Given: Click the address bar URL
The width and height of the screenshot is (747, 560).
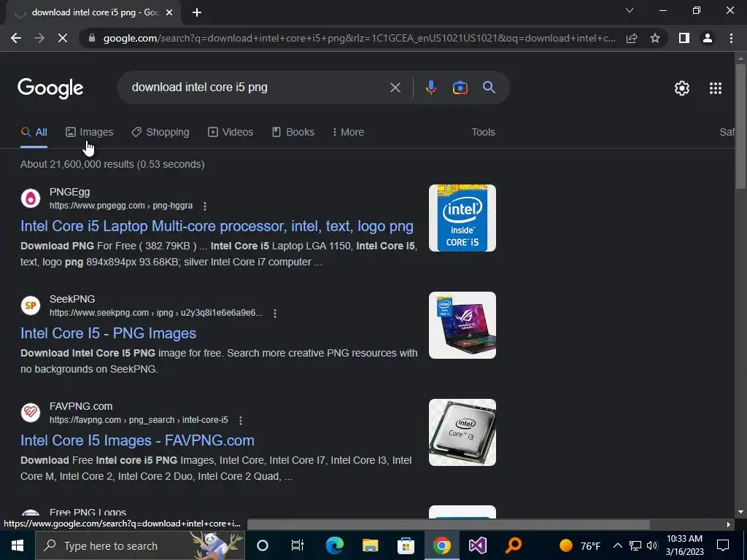Looking at the screenshot, I should point(359,38).
